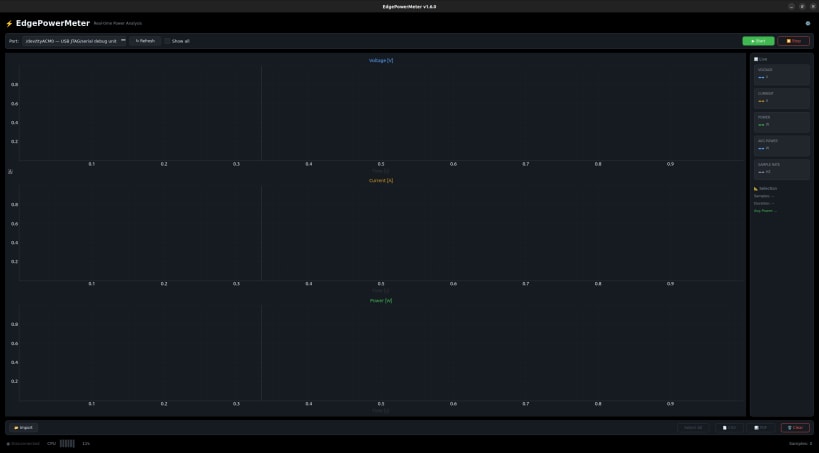Image resolution: width=819 pixels, height=453 pixels.
Task: Export with the PDF button
Action: [x=760, y=427]
